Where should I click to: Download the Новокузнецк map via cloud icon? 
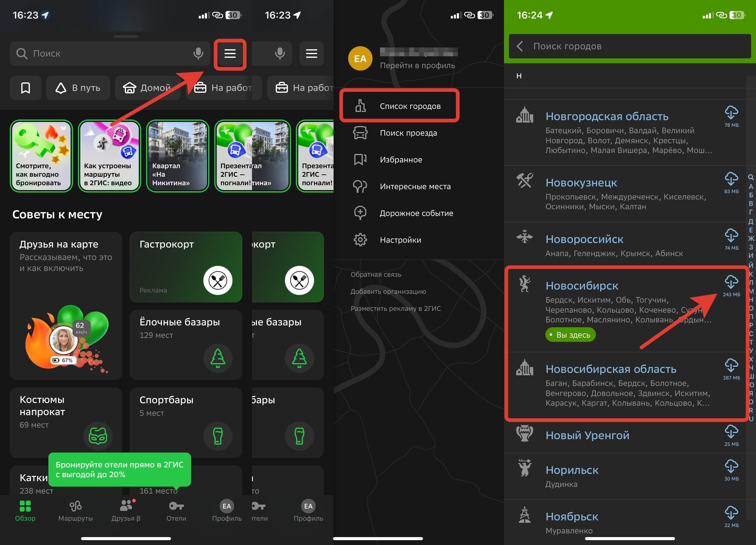731,179
